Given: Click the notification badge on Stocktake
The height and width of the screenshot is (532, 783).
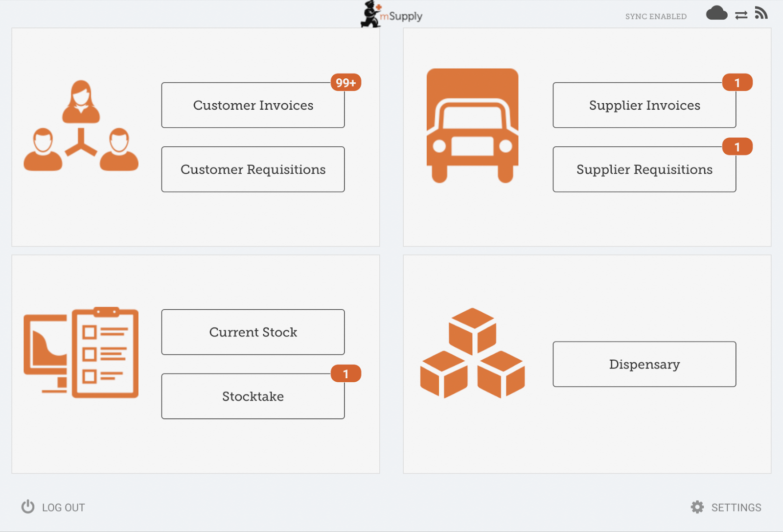Looking at the screenshot, I should [346, 374].
